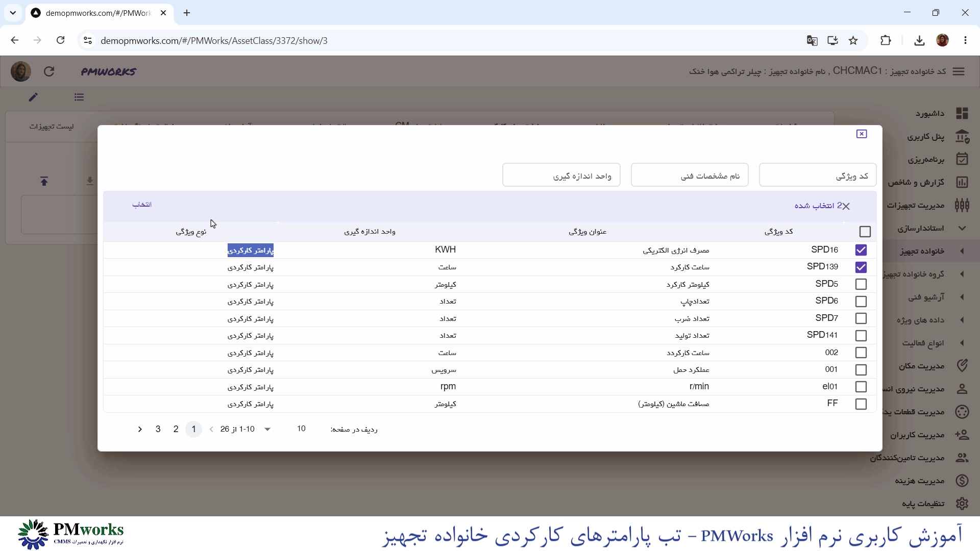Open برنامه‌ریزی planning icon
This screenshot has width=980, height=551.
[x=962, y=159]
